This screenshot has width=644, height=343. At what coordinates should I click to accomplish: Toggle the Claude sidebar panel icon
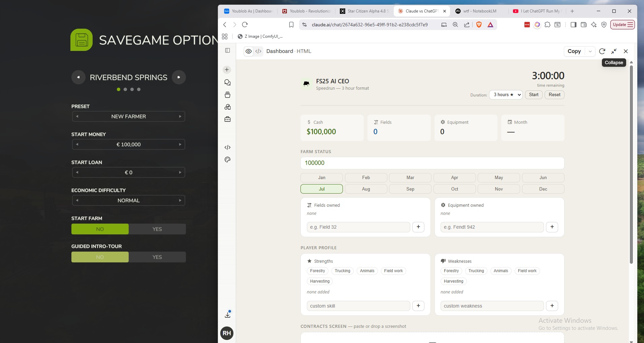pyautogui.click(x=228, y=51)
